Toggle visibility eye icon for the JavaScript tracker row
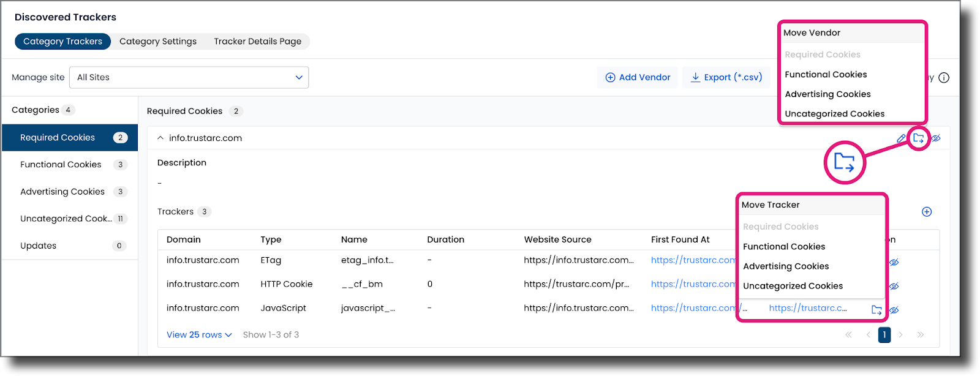 point(894,310)
